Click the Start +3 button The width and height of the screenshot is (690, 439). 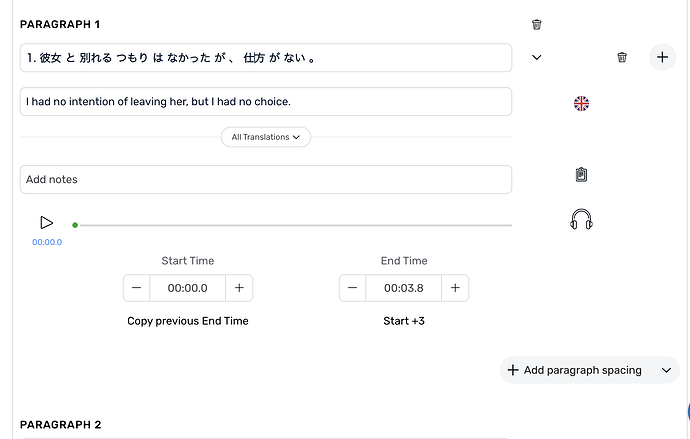(404, 321)
